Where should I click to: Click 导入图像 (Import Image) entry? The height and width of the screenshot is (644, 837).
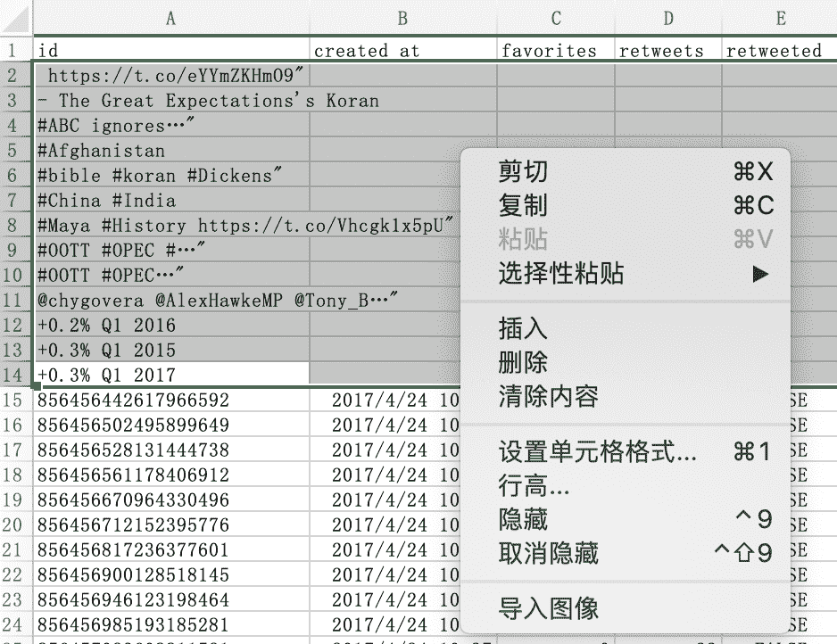[x=548, y=609]
